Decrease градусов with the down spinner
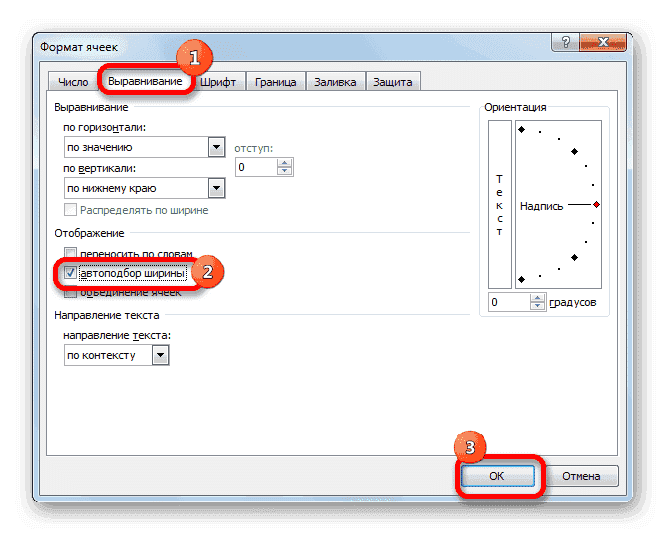 [538, 306]
